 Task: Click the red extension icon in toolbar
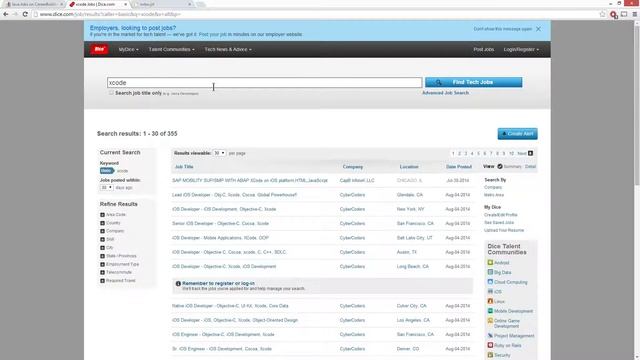pos(613,15)
